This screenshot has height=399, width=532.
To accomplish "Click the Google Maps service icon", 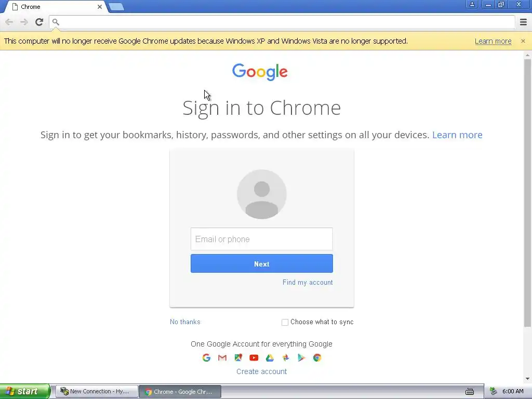I will [238, 357].
